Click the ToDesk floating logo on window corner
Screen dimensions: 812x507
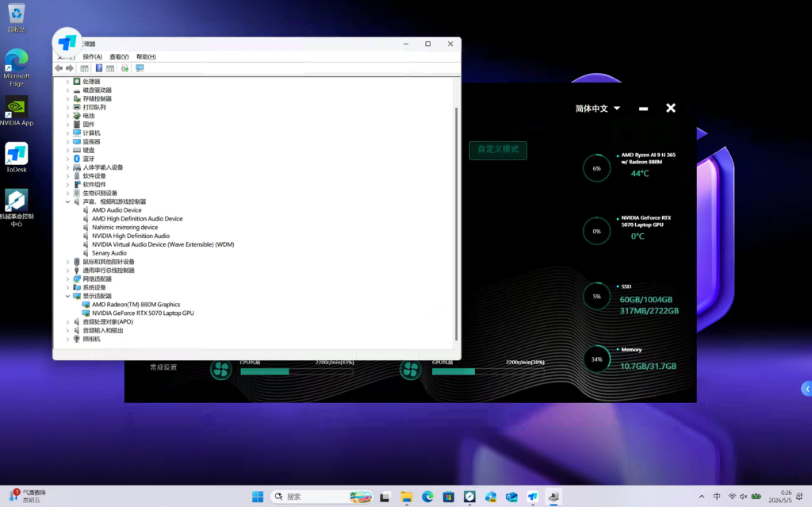click(67, 43)
